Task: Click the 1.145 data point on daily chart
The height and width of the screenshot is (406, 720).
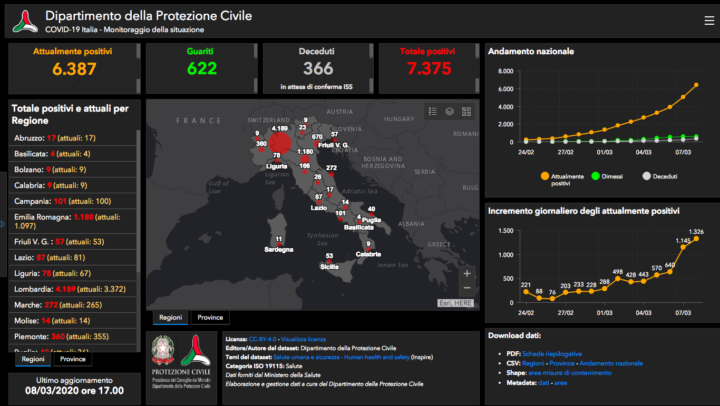Action: [x=683, y=247]
